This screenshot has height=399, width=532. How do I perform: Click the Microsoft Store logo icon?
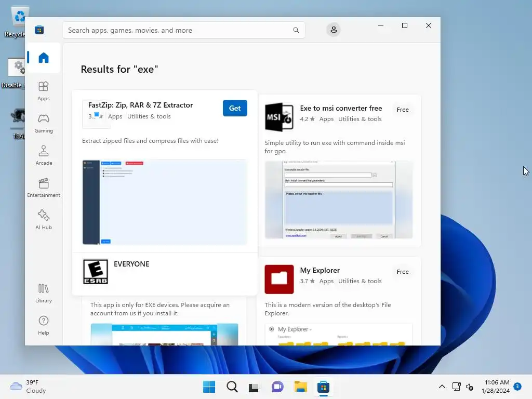click(39, 30)
